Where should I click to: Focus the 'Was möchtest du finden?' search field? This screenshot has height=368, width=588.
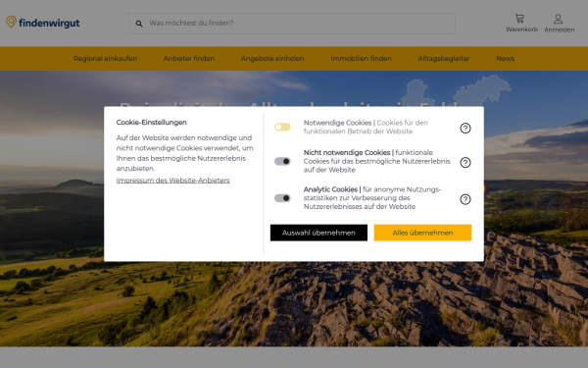click(292, 24)
